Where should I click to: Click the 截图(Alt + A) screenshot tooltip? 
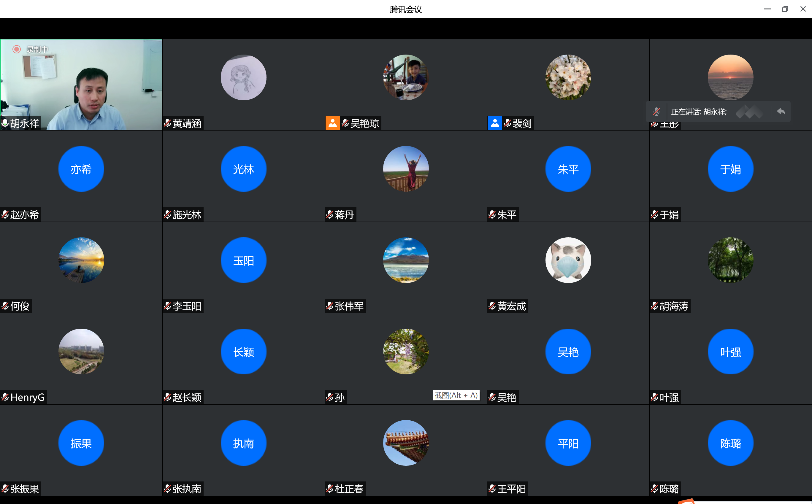[456, 395]
